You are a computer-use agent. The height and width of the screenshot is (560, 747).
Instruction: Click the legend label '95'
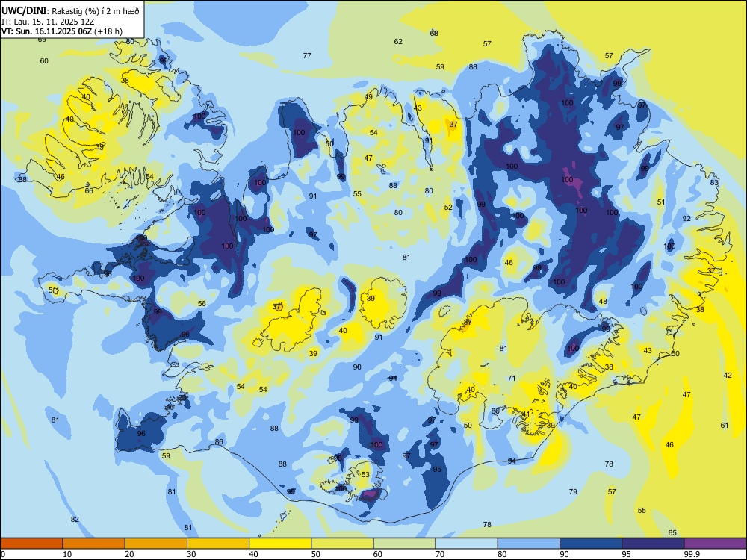click(x=626, y=554)
